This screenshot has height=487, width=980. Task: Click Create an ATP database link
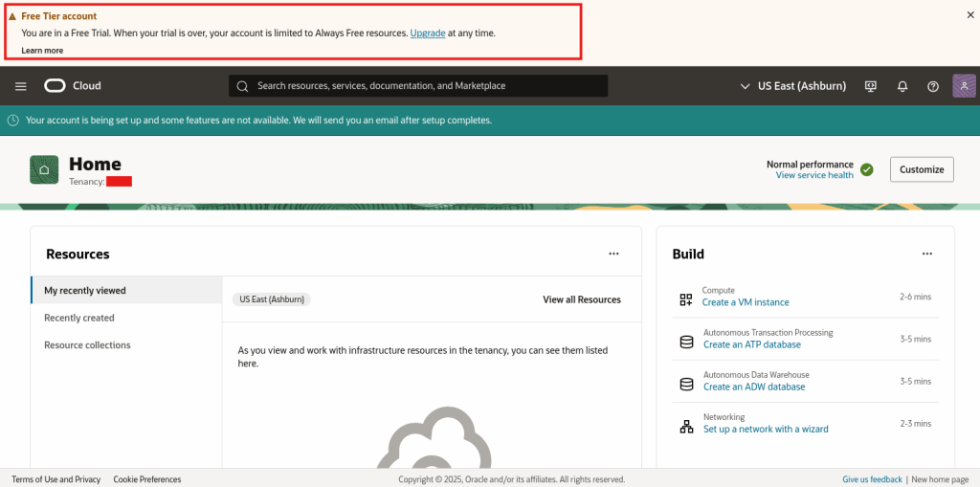click(752, 344)
